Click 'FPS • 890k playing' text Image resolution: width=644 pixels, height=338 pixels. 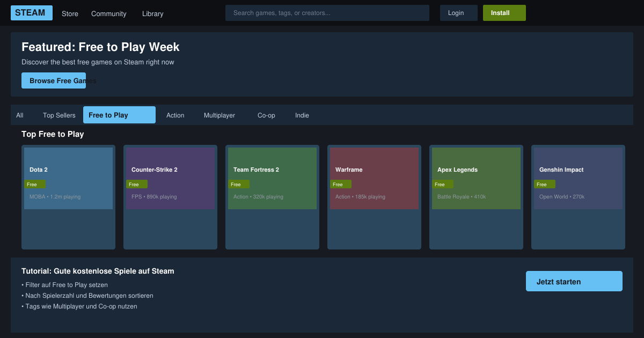154,197
